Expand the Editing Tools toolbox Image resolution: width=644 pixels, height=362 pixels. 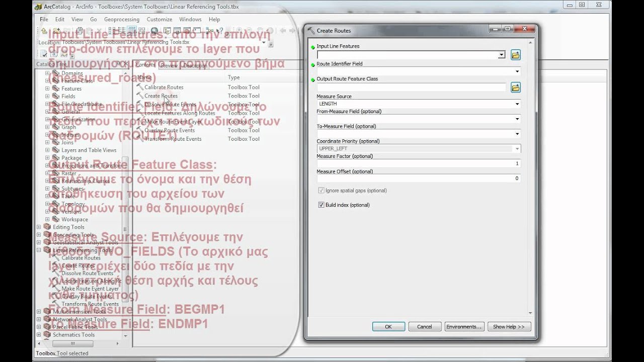pyautogui.click(x=39, y=227)
